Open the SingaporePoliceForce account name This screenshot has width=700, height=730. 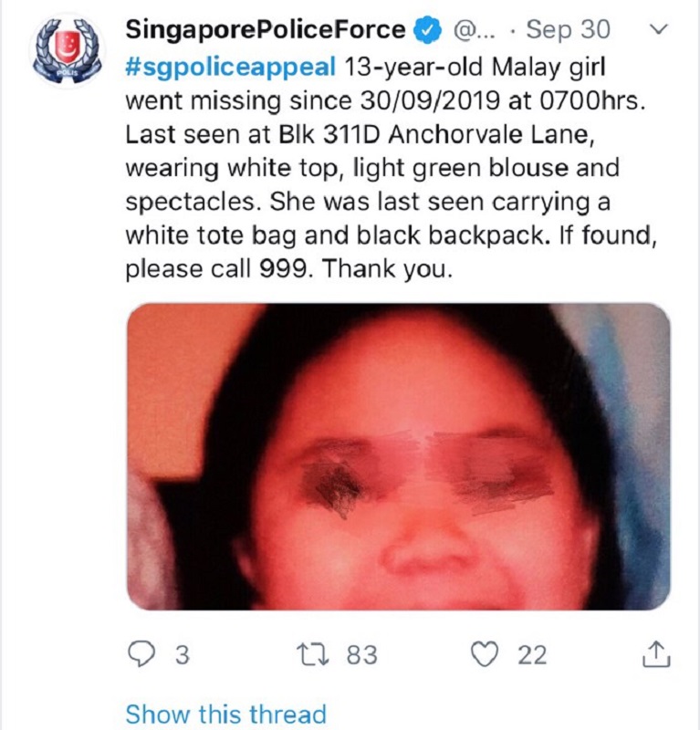click(x=266, y=30)
